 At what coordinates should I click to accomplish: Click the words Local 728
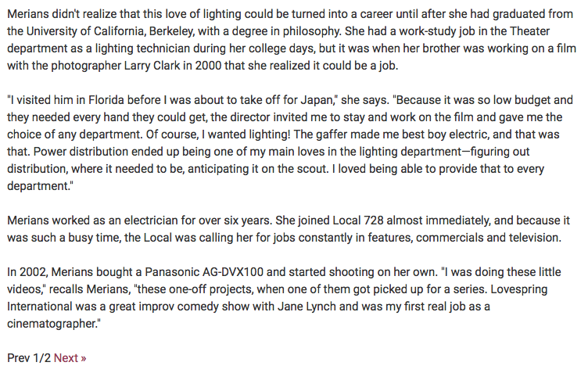[358, 221]
